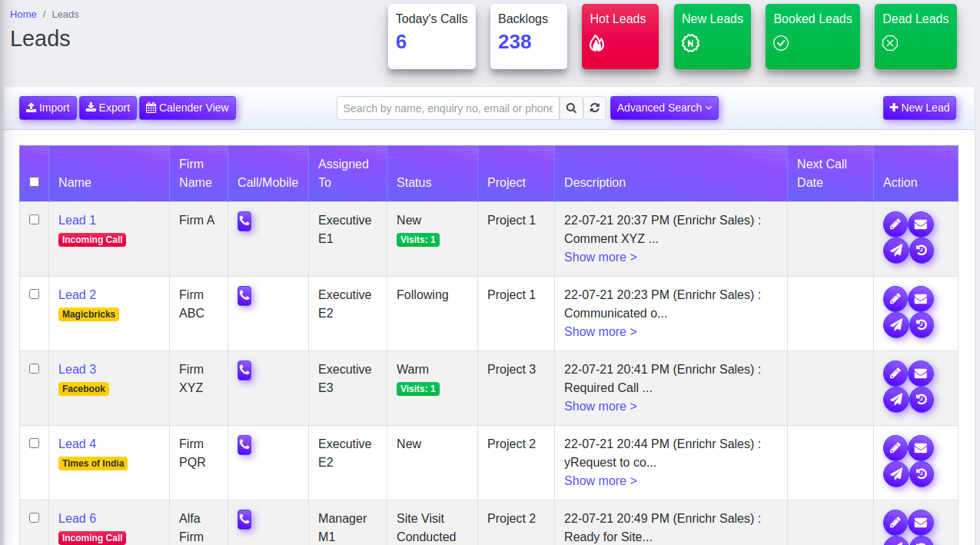Call Lead 3 using the phone icon
Viewport: 980px width, 545px height.
pyautogui.click(x=244, y=371)
